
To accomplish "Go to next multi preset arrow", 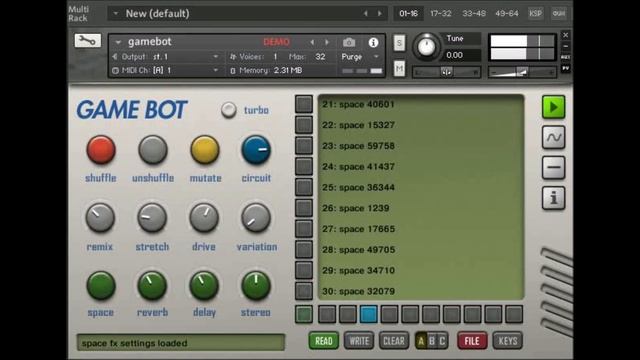I will click(380, 13).
